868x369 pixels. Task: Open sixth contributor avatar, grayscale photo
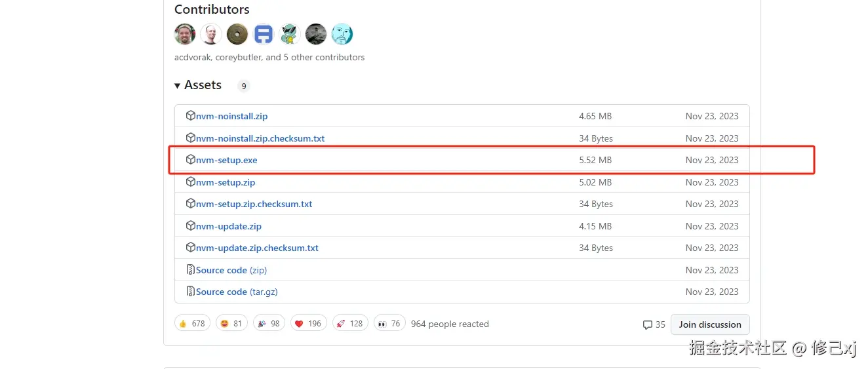click(316, 34)
